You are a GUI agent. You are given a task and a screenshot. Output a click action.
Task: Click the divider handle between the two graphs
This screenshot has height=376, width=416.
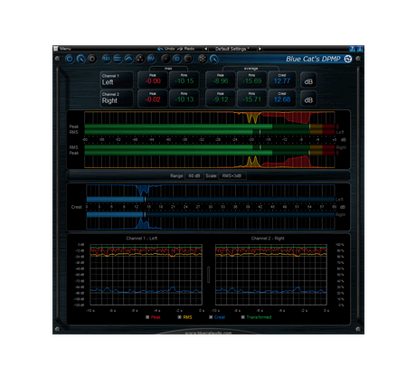209,274
